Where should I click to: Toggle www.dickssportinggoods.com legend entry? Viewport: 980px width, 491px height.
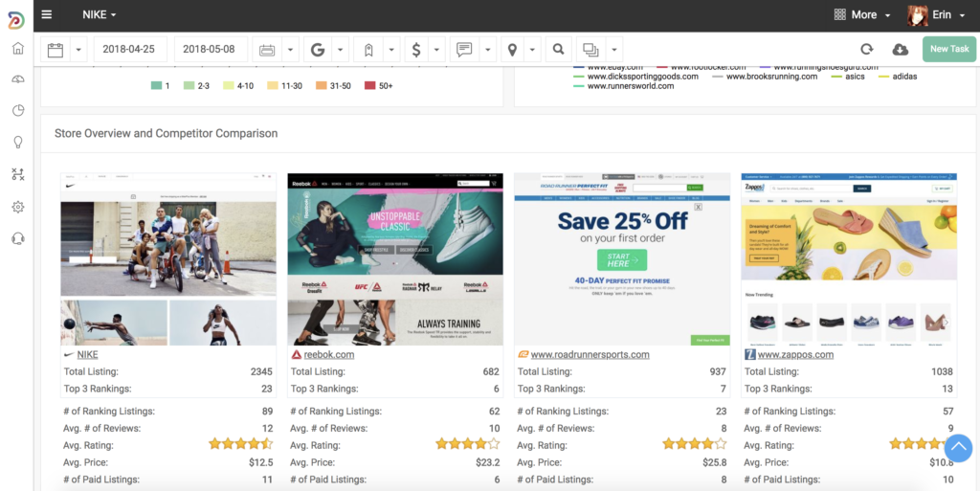(x=635, y=77)
